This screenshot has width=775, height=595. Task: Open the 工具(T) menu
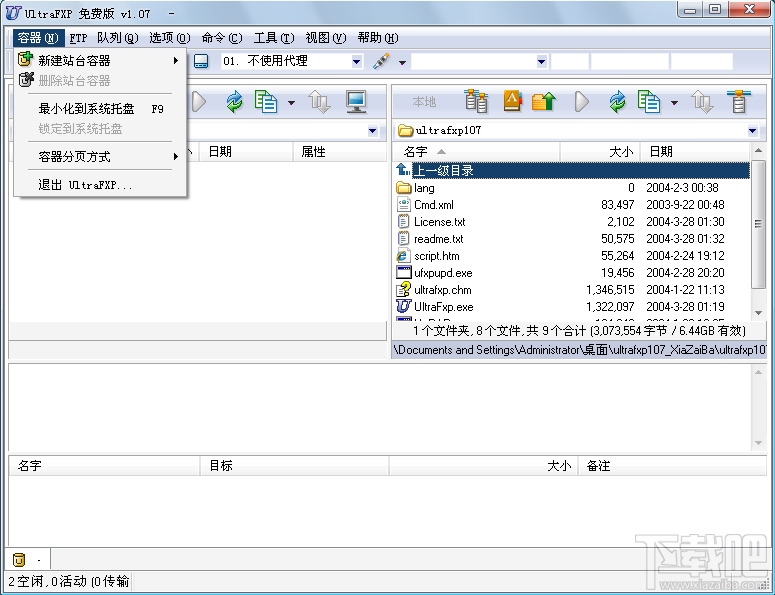274,38
